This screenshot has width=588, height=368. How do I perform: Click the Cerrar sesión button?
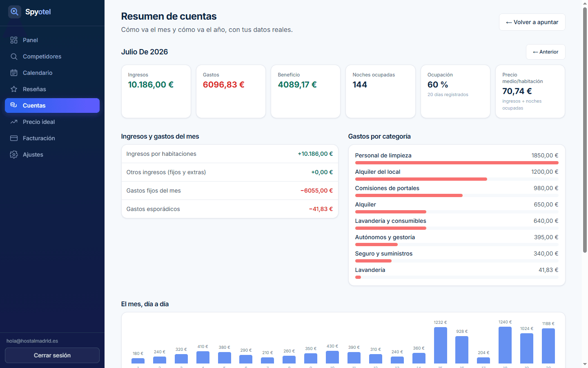pos(52,355)
